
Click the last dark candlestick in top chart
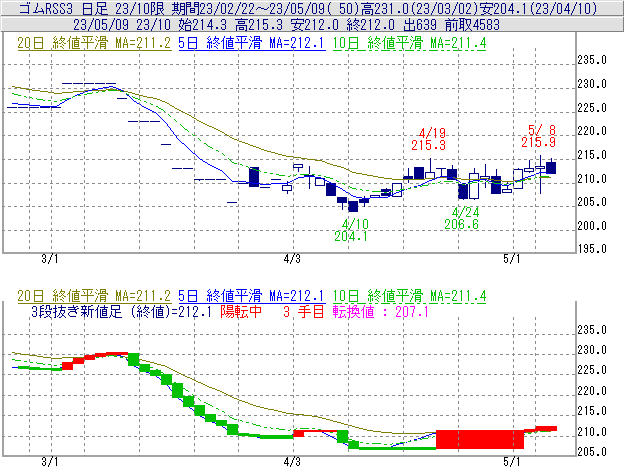pos(551,168)
